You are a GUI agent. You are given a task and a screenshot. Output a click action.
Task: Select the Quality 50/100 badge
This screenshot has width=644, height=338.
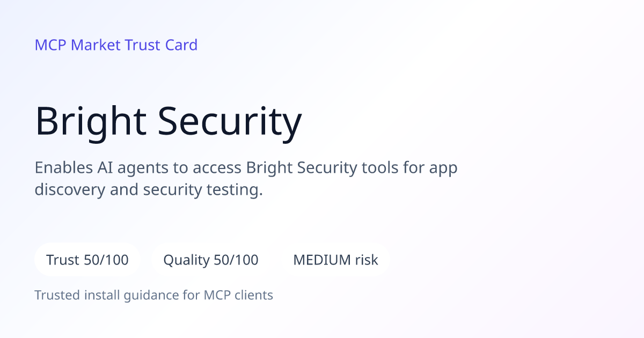211,260
